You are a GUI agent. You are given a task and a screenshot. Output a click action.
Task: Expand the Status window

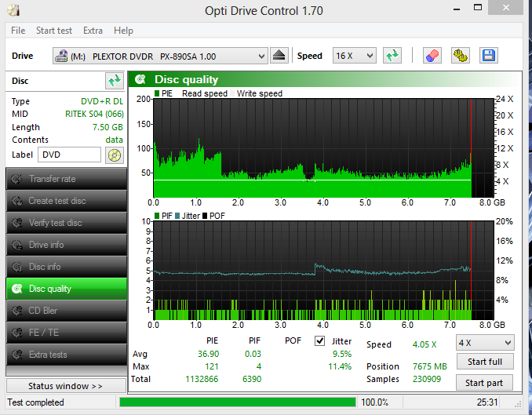[66, 386]
